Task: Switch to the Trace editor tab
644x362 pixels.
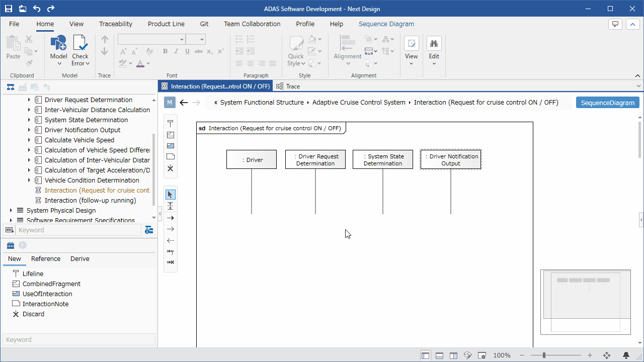Action: 288,86
